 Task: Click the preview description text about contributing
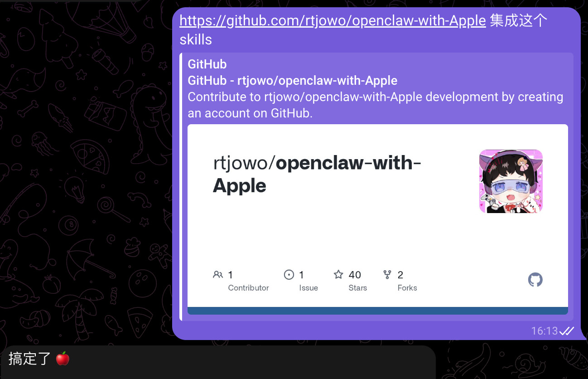376,105
